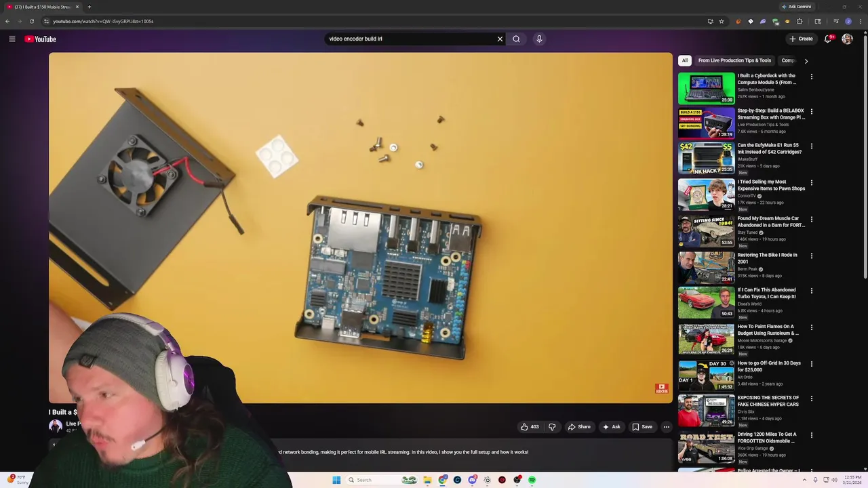Open YouTube notifications bell
The width and height of the screenshot is (868, 488).
pos(828,39)
